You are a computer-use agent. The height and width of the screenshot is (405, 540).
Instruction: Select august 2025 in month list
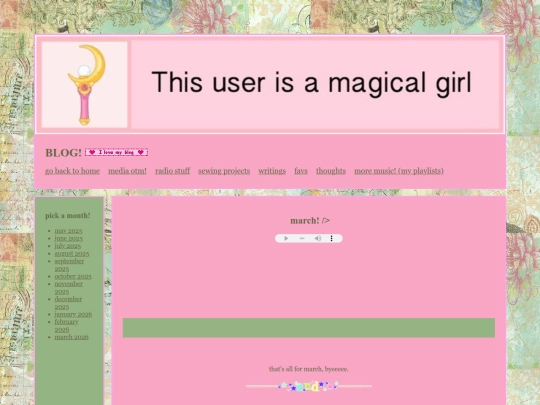(x=72, y=253)
